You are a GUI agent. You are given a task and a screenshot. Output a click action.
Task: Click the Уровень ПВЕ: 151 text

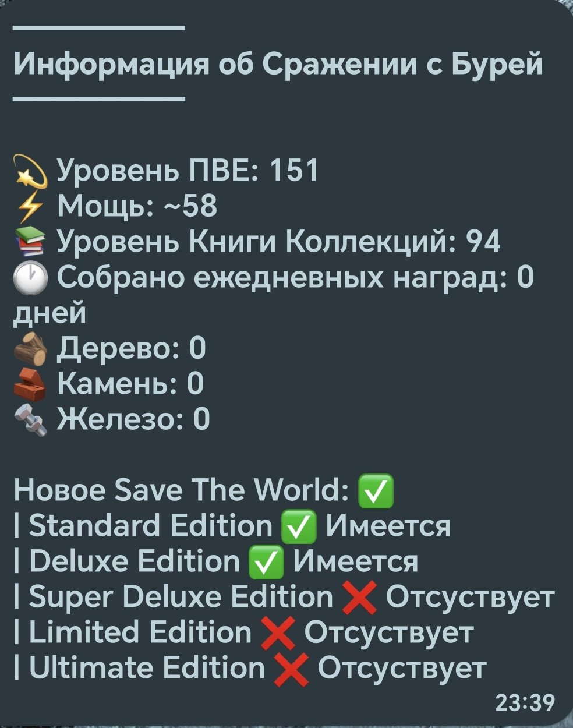tap(188, 171)
